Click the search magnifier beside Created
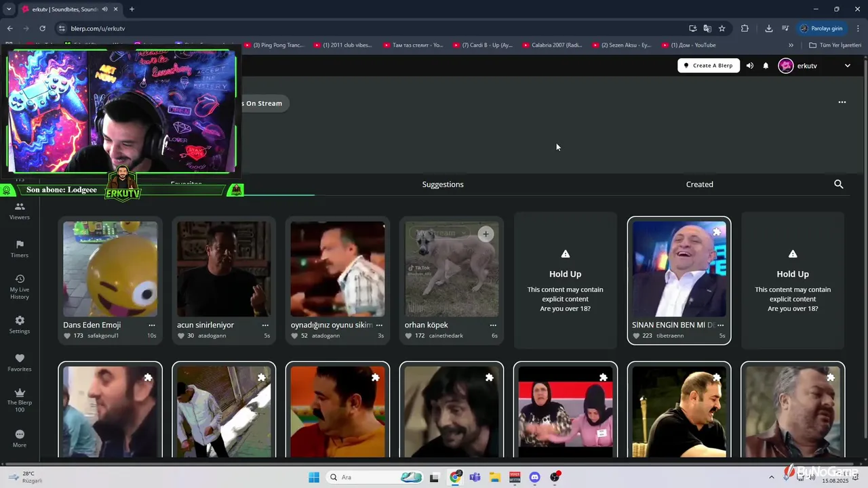This screenshot has width=868, height=488. pyautogui.click(x=838, y=184)
